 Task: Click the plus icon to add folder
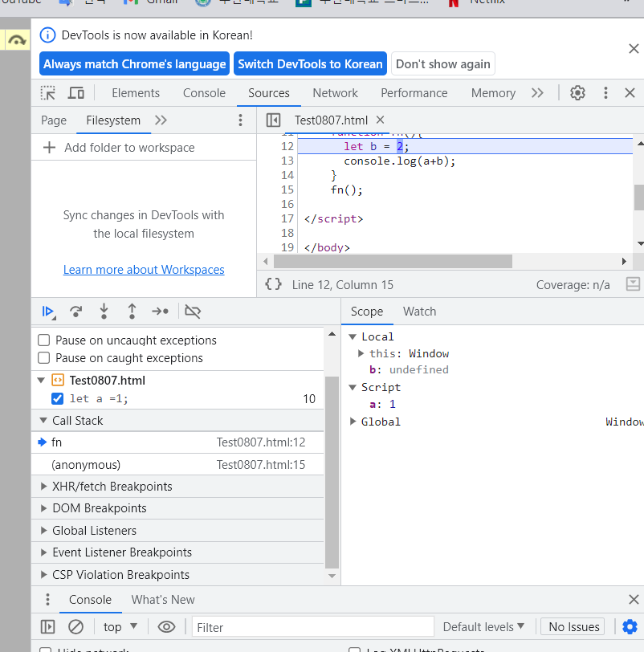49,147
